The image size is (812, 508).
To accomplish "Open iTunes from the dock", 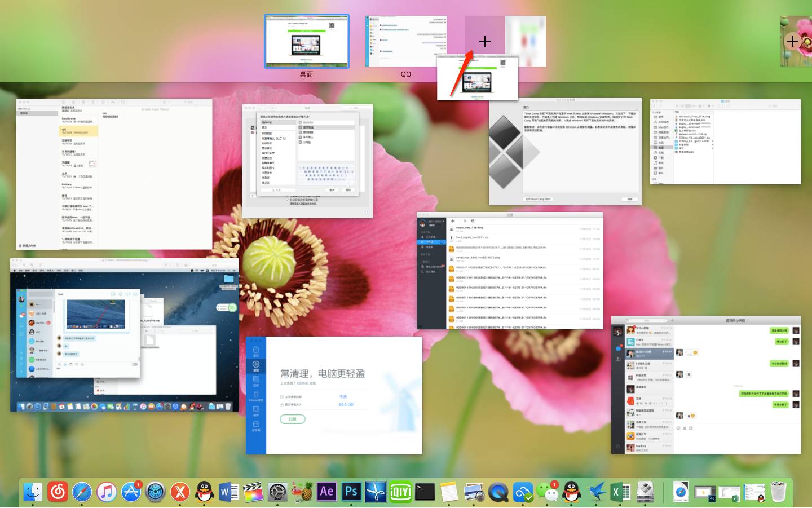I will (107, 492).
